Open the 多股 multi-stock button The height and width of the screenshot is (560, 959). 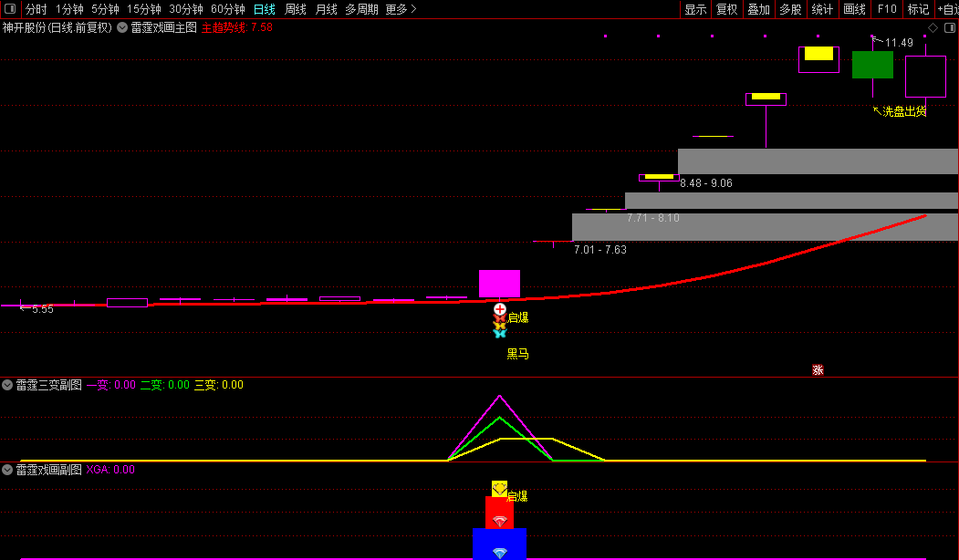pos(791,9)
